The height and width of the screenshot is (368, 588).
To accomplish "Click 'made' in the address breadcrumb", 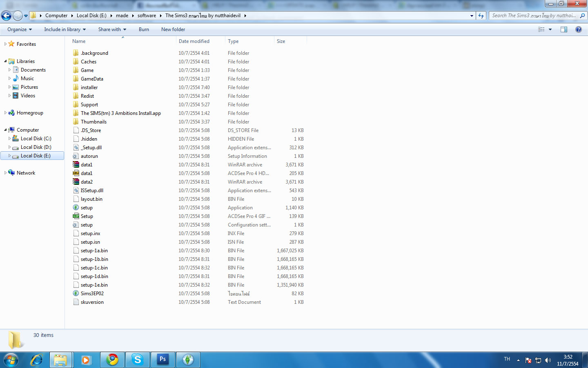I will tap(122, 16).
